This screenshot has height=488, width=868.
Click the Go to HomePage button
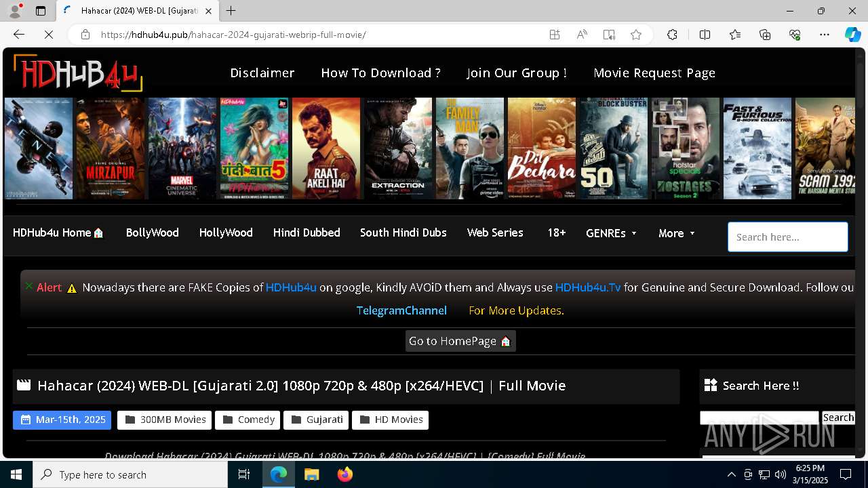click(460, 341)
